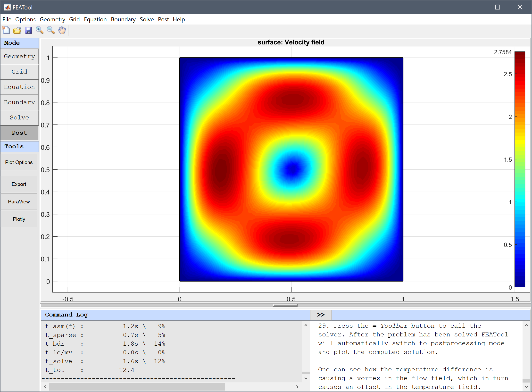
Task: Open the Geometry menu
Action: (x=52, y=19)
